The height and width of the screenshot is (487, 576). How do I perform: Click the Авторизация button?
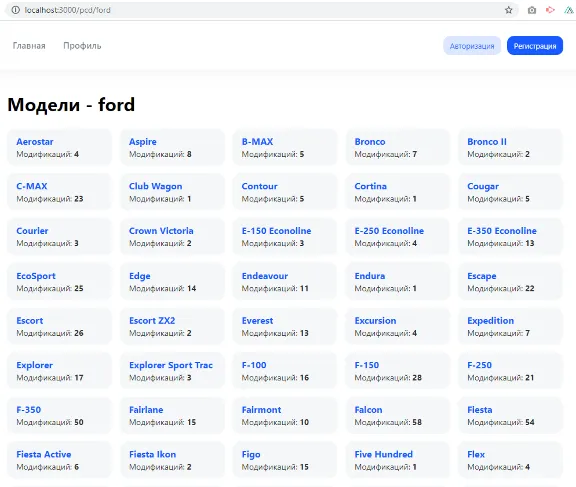click(472, 46)
